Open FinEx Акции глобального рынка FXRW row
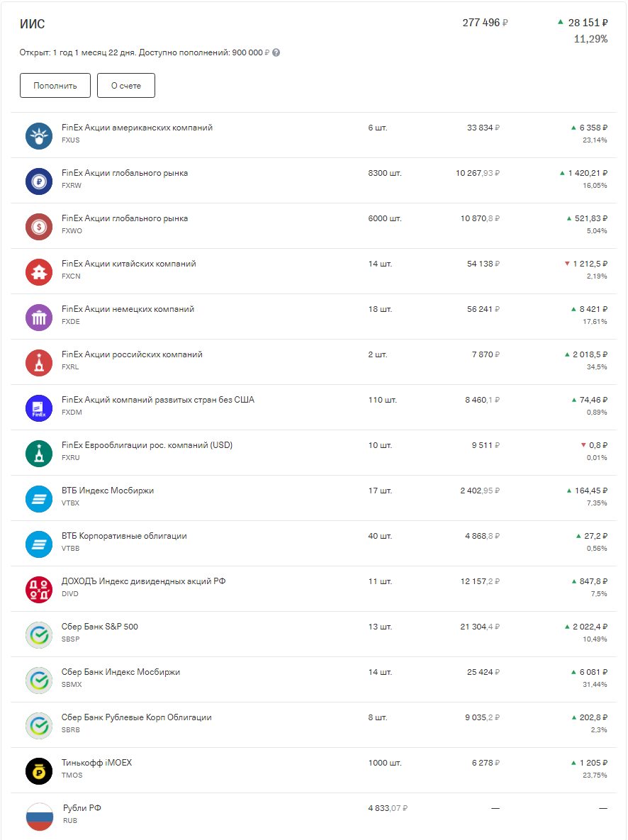Image resolution: width=628 pixels, height=840 pixels. pyautogui.click(x=313, y=181)
